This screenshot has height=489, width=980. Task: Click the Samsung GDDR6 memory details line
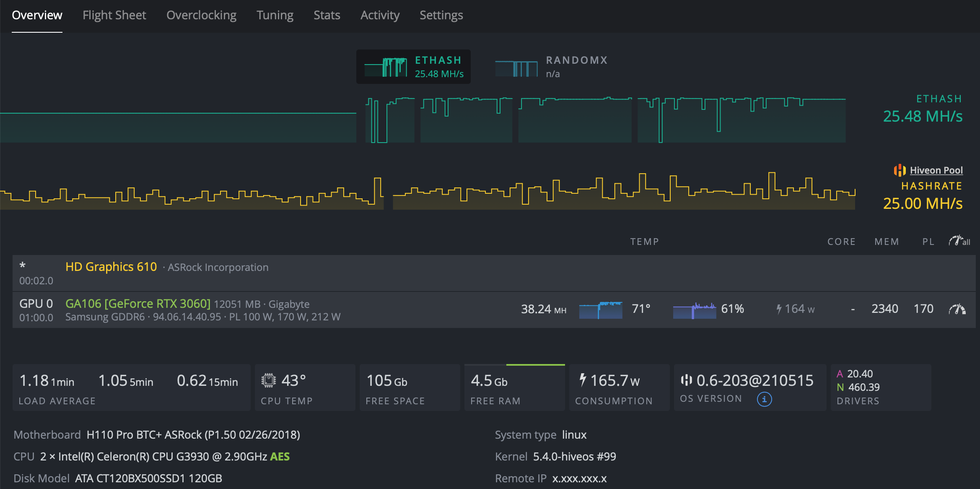click(203, 317)
